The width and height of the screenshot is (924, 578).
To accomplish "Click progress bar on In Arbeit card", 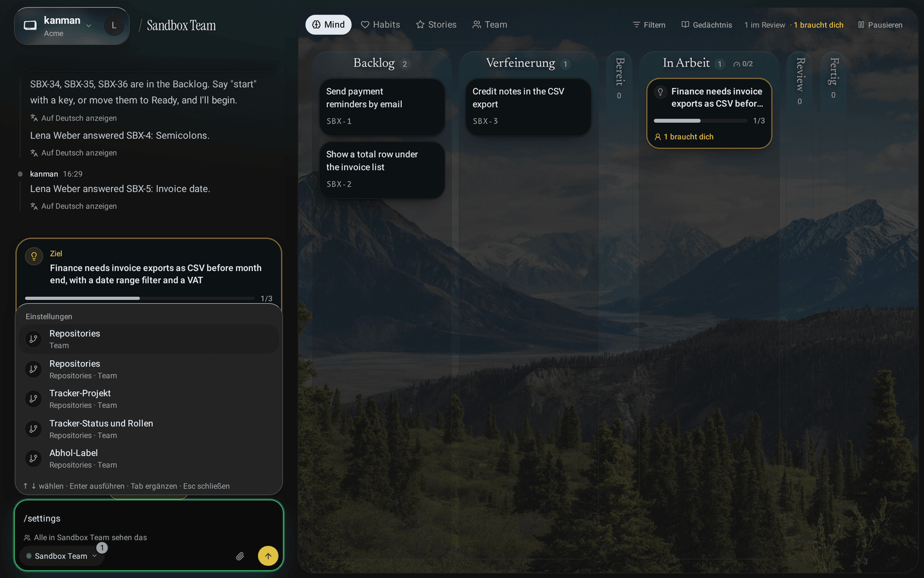I will pyautogui.click(x=701, y=121).
